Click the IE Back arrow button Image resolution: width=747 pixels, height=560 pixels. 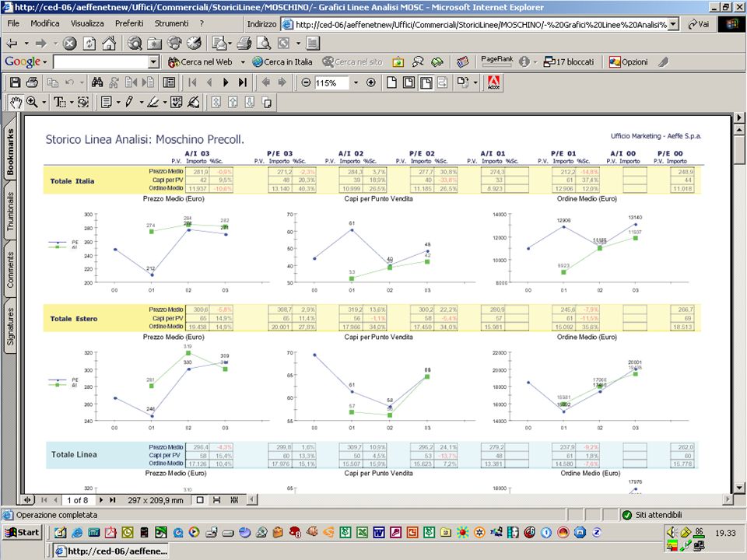[x=12, y=44]
